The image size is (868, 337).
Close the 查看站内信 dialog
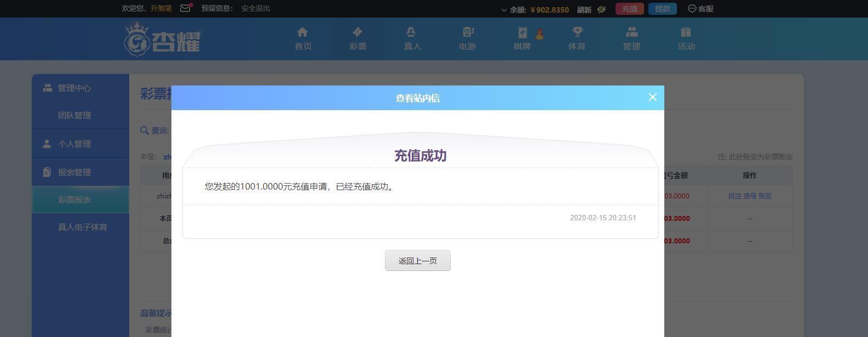(652, 97)
